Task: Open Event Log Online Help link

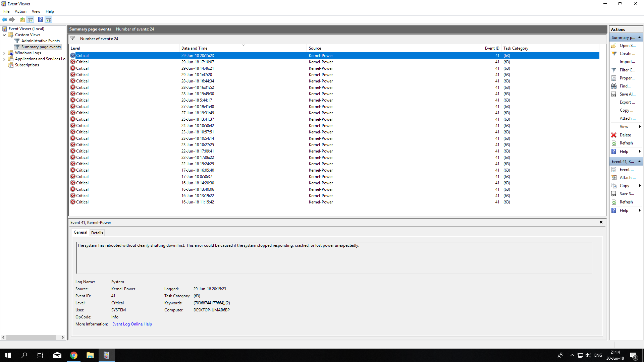Action: (132, 324)
